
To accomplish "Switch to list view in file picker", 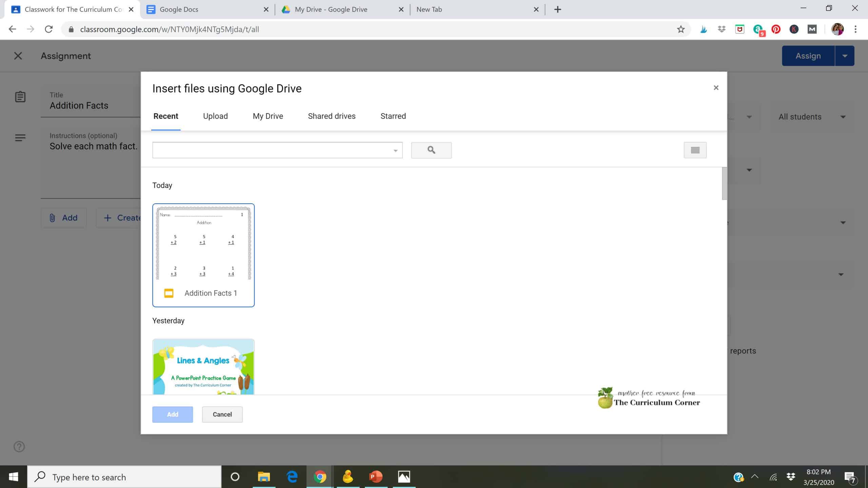I will pyautogui.click(x=695, y=150).
